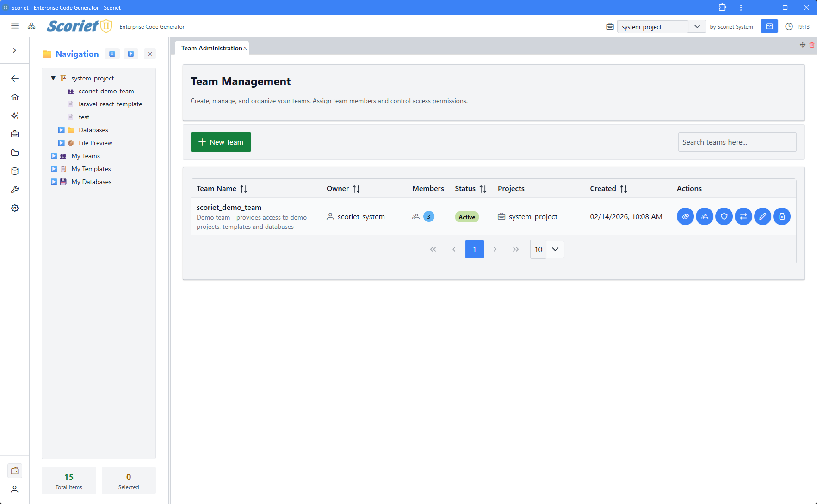
Task: Collapse the system_project tree node
Action: point(53,78)
